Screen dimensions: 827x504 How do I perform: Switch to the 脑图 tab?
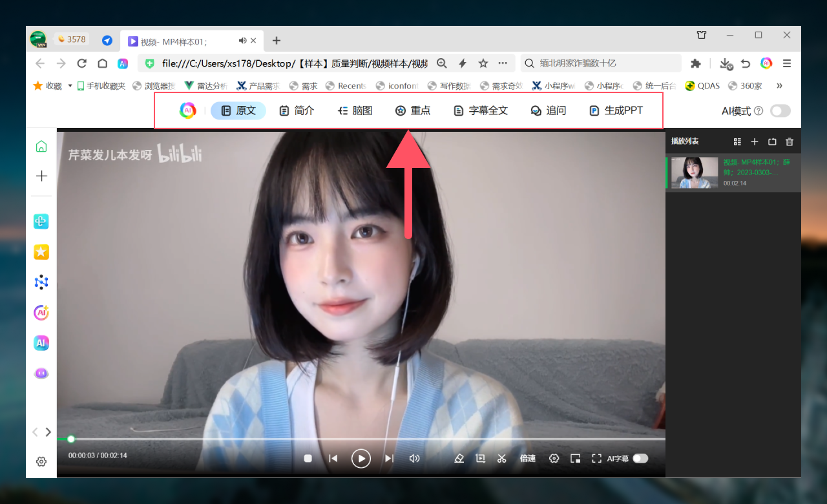tap(355, 110)
